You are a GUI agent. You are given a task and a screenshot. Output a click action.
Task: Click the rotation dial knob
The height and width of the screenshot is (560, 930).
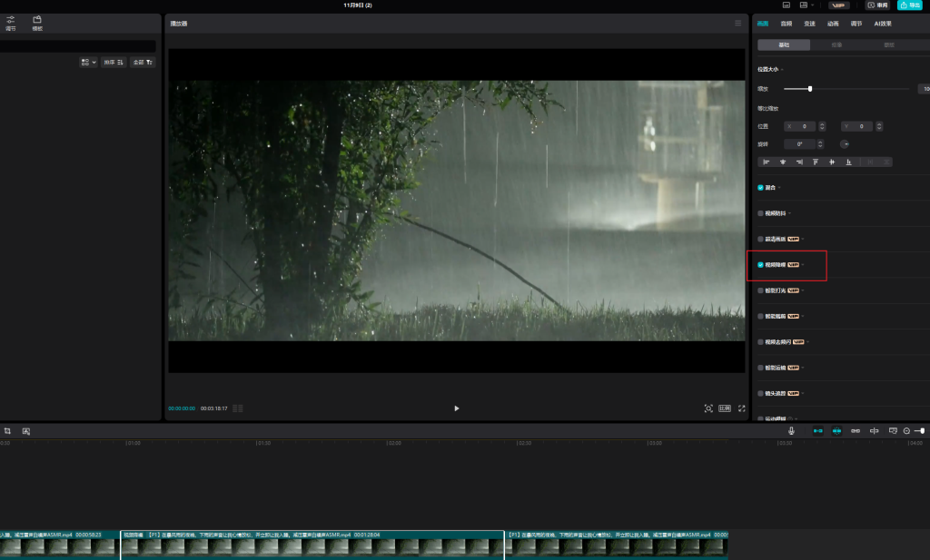(845, 144)
